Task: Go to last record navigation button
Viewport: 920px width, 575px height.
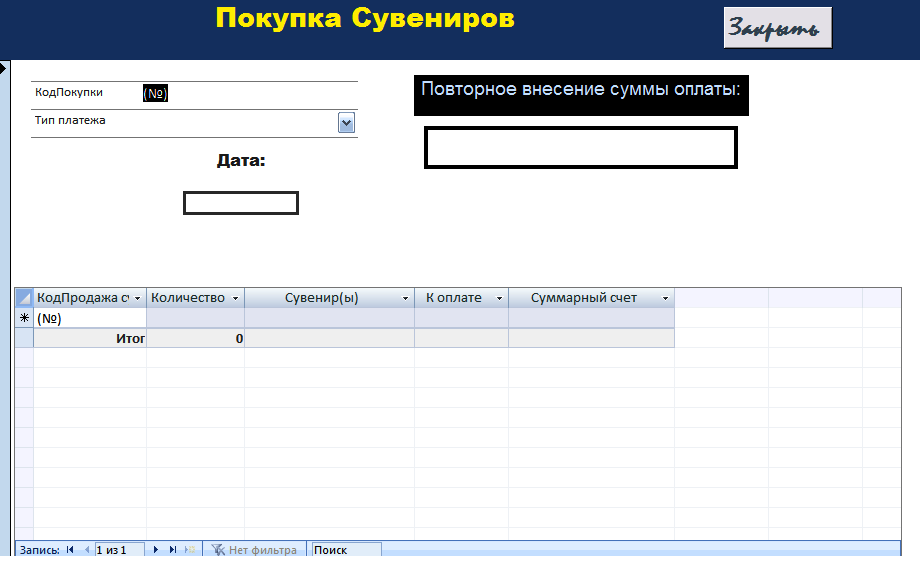Action: (172, 550)
